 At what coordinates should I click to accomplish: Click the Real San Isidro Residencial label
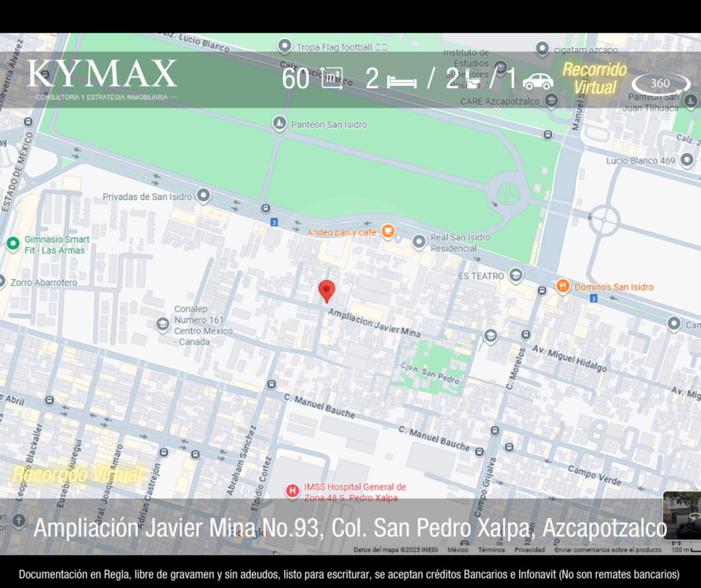(460, 243)
